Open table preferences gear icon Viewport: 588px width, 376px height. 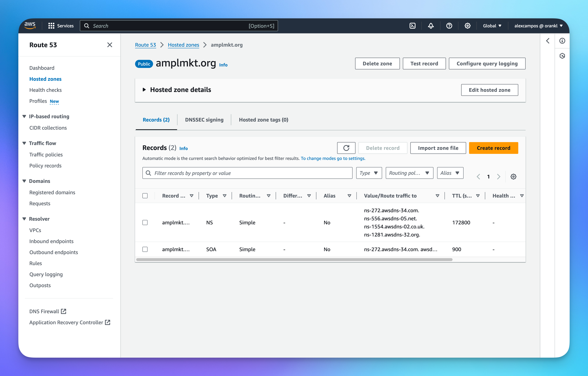(x=513, y=176)
